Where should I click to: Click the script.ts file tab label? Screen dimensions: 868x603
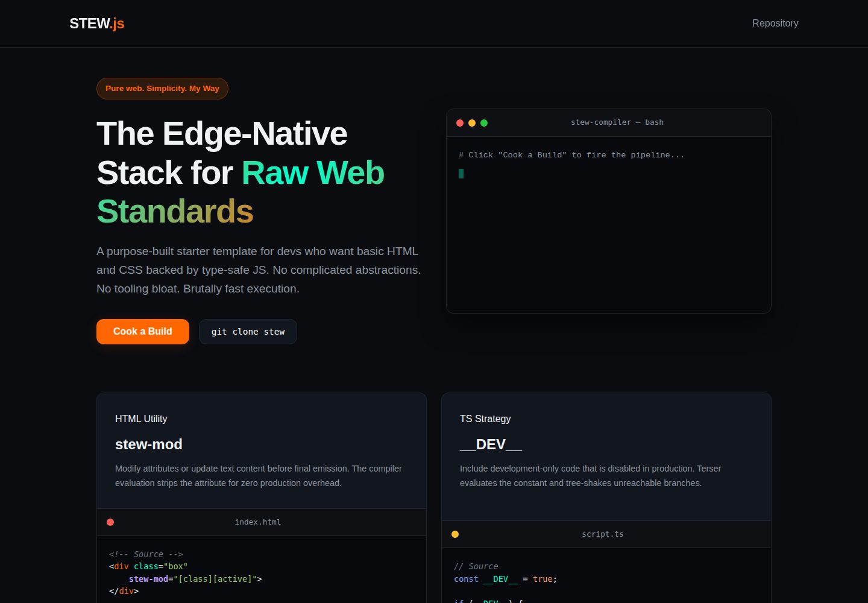(603, 534)
